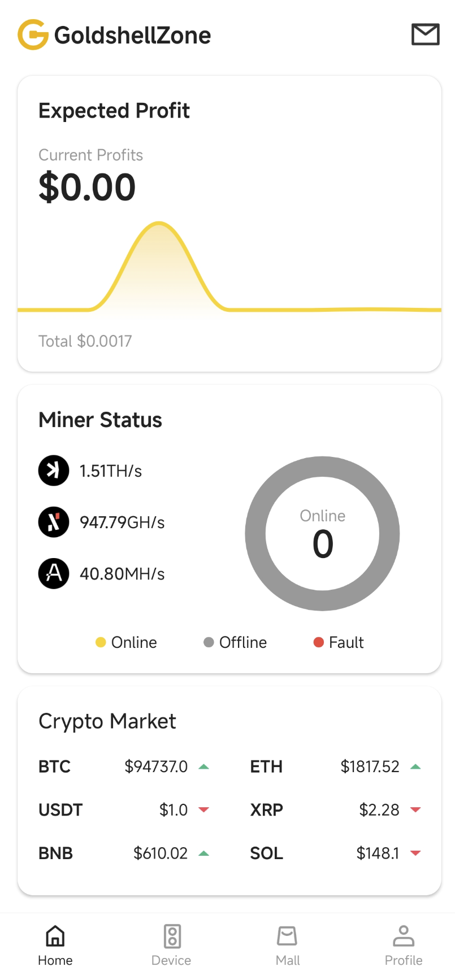Select the Kaspa coin icon at 1.51TH/s
Screen dimensions: 455x980
coord(54,471)
